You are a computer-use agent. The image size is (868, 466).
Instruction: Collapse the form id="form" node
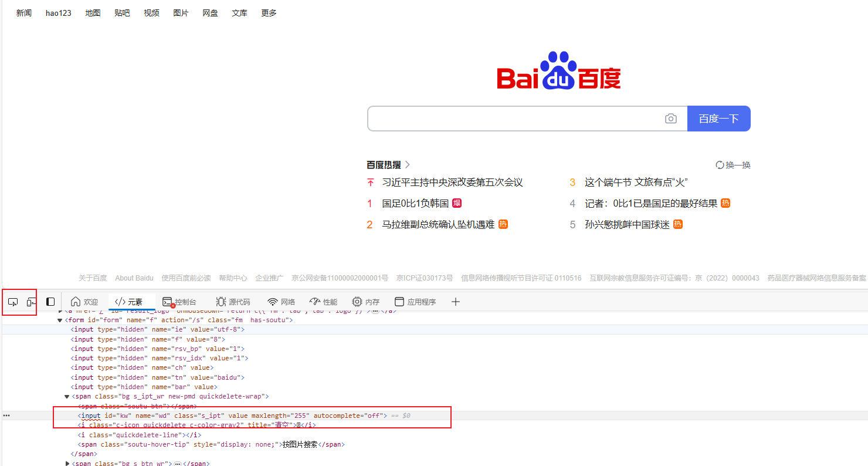click(x=60, y=320)
